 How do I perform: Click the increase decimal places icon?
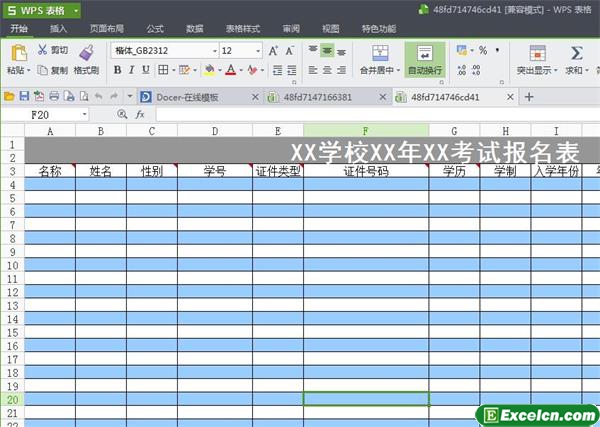coord(462,70)
